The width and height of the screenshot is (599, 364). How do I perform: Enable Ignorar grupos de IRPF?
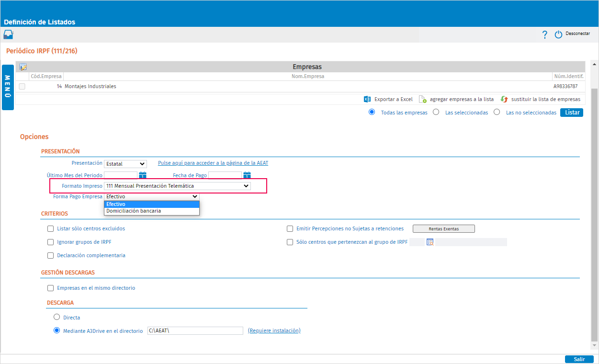point(51,242)
